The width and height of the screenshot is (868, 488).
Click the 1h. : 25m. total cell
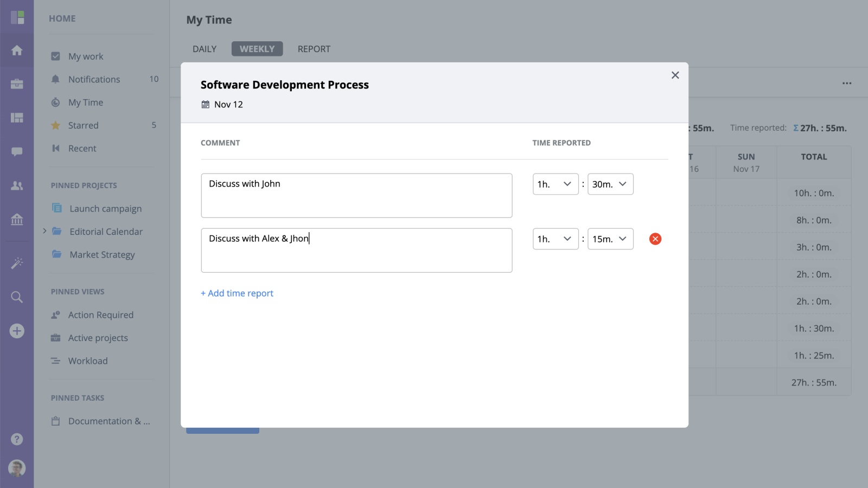(x=814, y=356)
